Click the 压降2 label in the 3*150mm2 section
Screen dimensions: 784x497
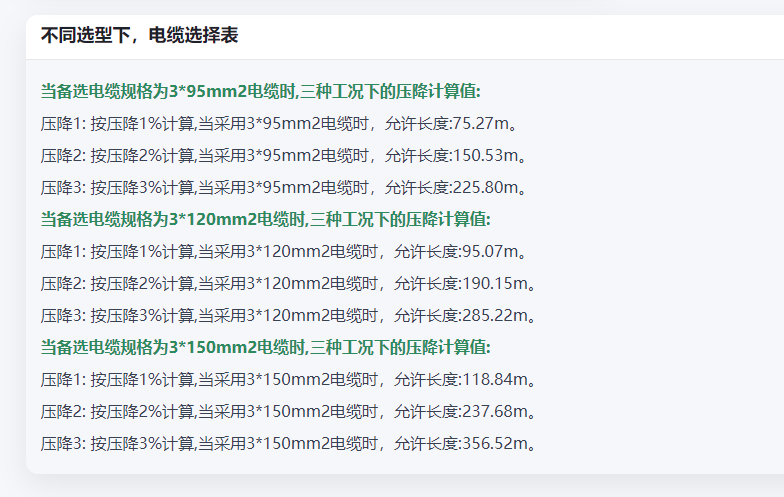[62, 412]
